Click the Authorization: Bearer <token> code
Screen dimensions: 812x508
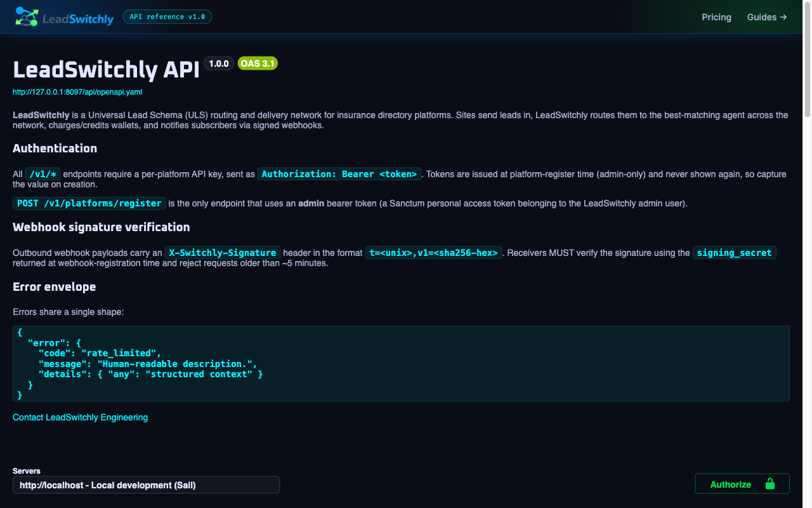(x=339, y=174)
